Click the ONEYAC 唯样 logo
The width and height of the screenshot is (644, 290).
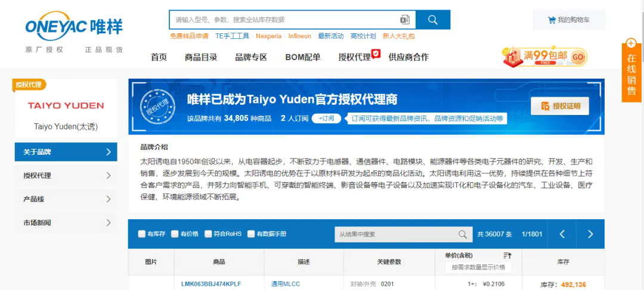pyautogui.click(x=74, y=27)
